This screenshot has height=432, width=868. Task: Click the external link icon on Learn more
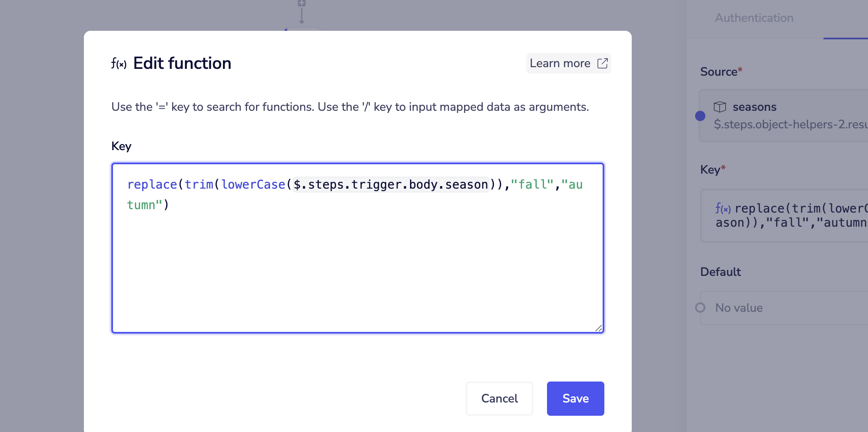tap(603, 63)
